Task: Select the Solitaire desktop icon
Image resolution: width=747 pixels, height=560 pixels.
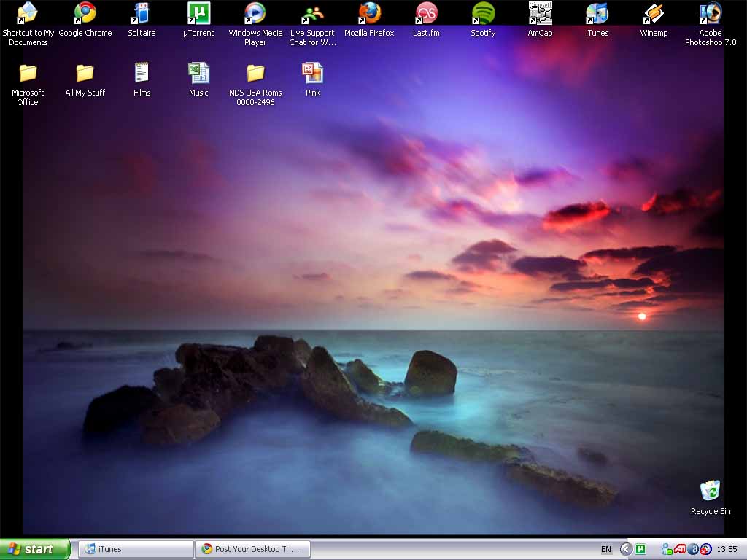Action: tap(142, 13)
